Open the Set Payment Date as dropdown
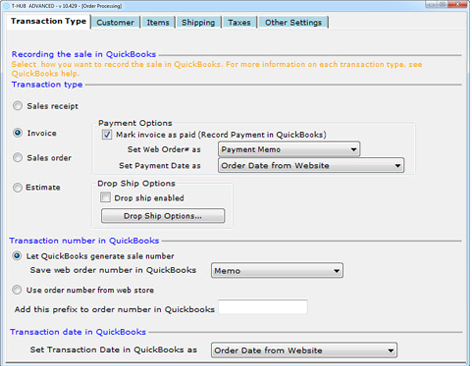Screen dimensions: 472x366 tap(311, 165)
